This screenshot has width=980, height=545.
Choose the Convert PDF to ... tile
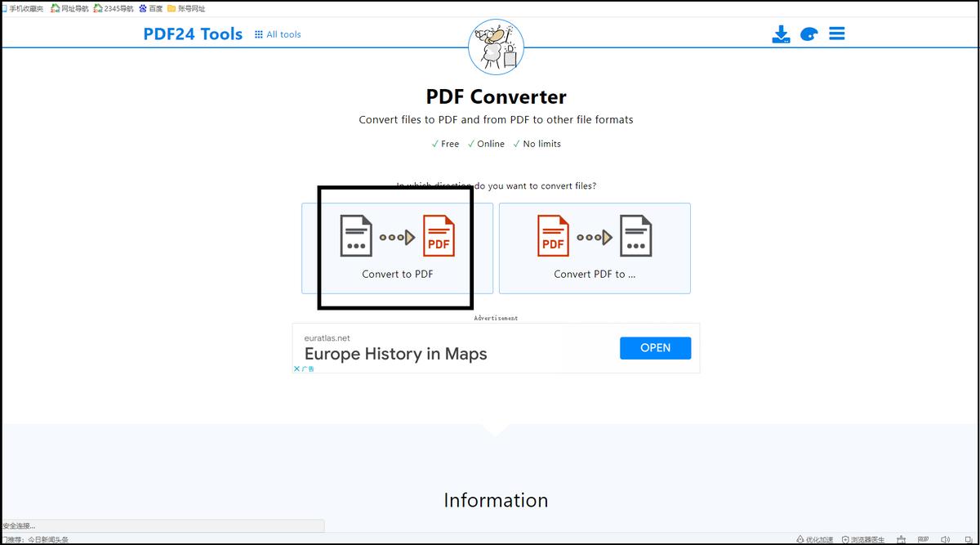595,248
